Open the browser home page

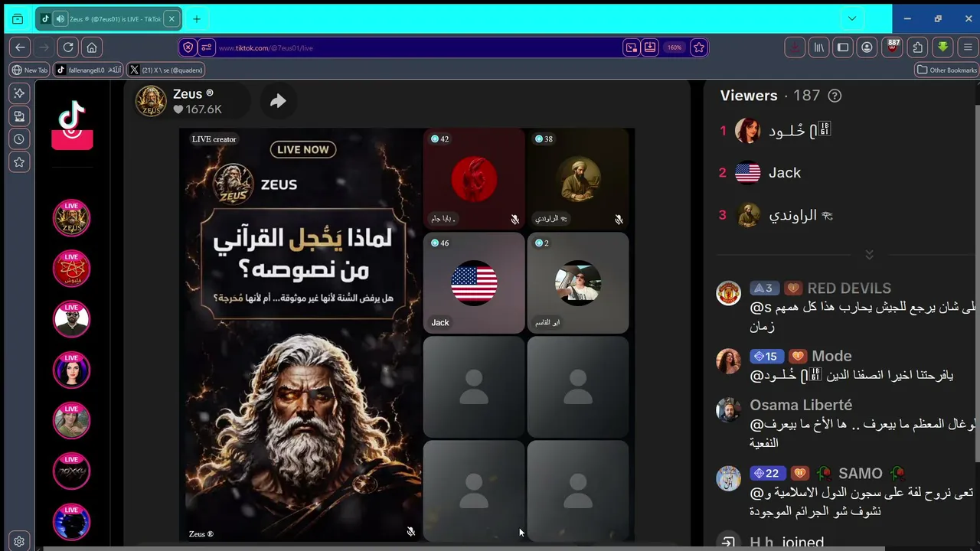point(92,47)
